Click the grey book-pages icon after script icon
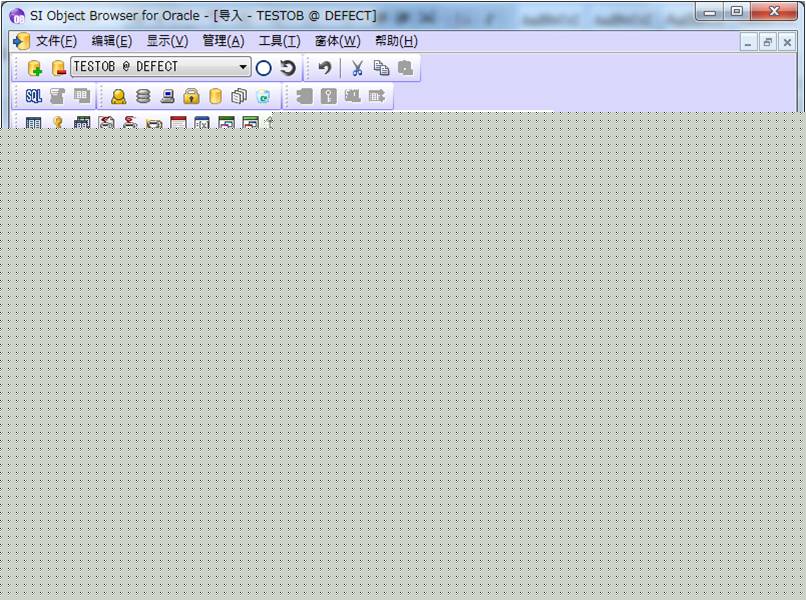 tap(82, 96)
